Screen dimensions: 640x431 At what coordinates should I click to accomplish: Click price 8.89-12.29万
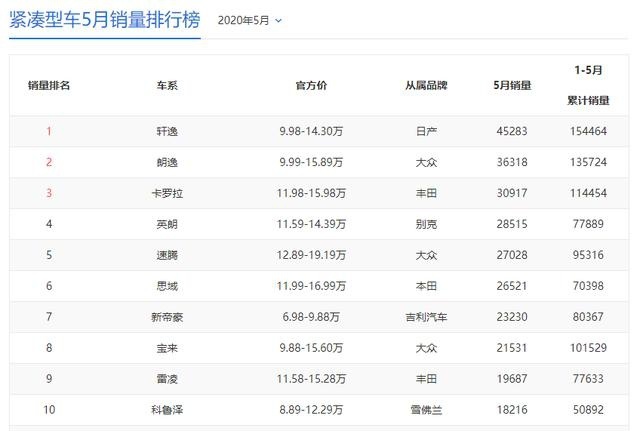click(x=311, y=410)
